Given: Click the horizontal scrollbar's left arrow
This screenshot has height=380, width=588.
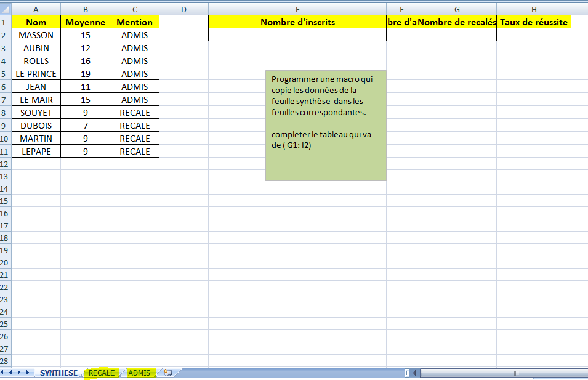Looking at the screenshot, I should point(414,373).
